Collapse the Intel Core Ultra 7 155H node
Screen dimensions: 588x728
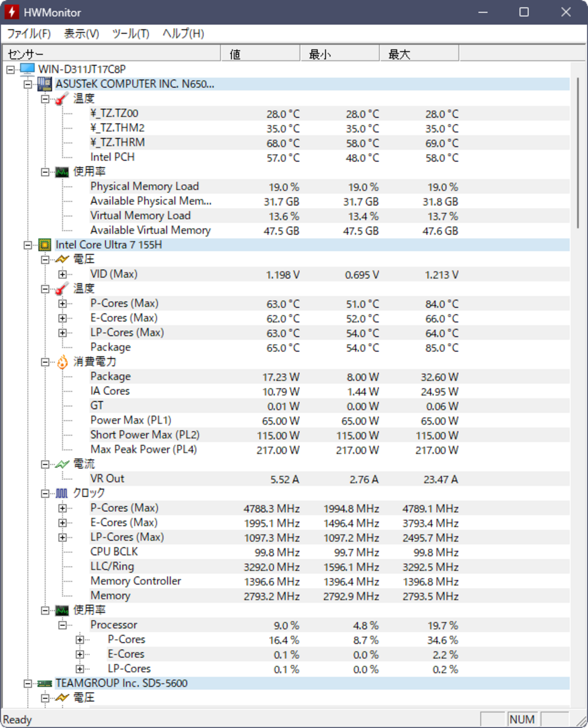coord(28,245)
